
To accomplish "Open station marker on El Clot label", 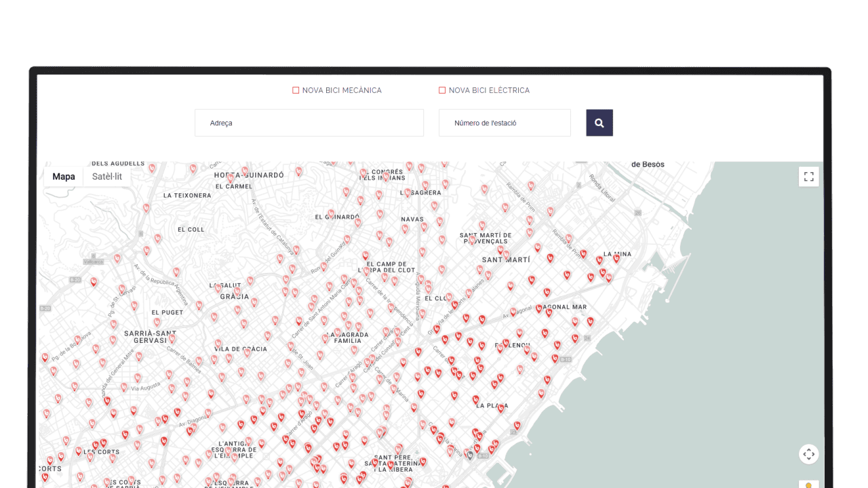I will [x=448, y=297].
